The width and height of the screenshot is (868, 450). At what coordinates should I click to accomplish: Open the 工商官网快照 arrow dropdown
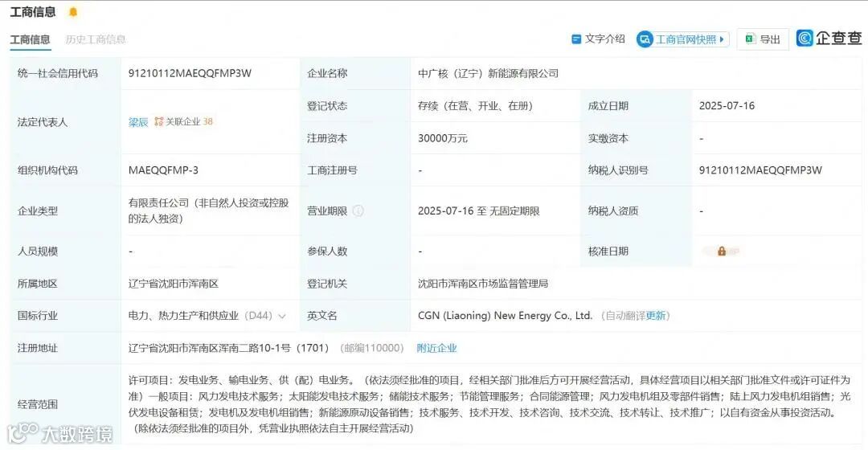tap(722, 39)
